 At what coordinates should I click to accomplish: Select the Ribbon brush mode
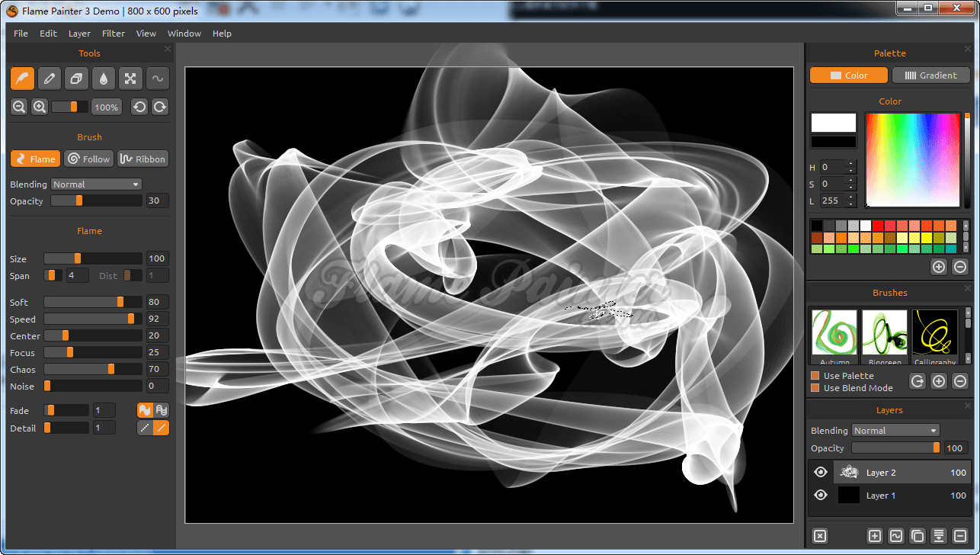(x=143, y=159)
